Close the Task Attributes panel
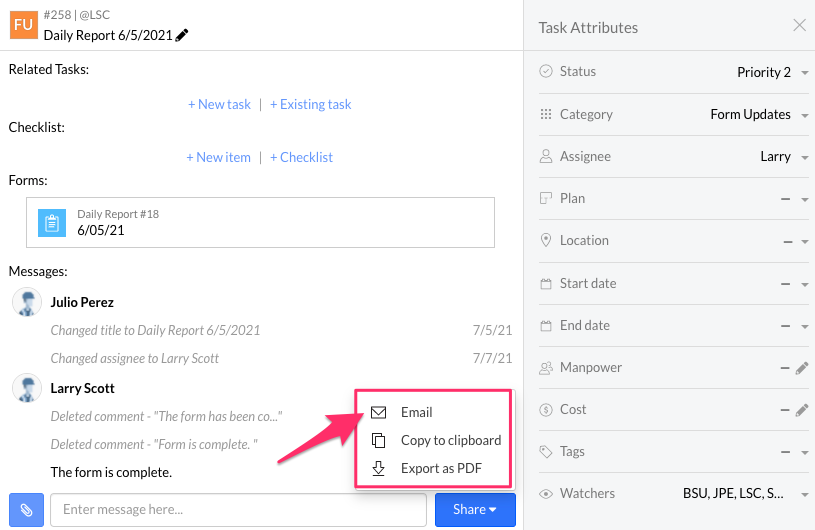This screenshot has width=815, height=530. pyautogui.click(x=799, y=26)
